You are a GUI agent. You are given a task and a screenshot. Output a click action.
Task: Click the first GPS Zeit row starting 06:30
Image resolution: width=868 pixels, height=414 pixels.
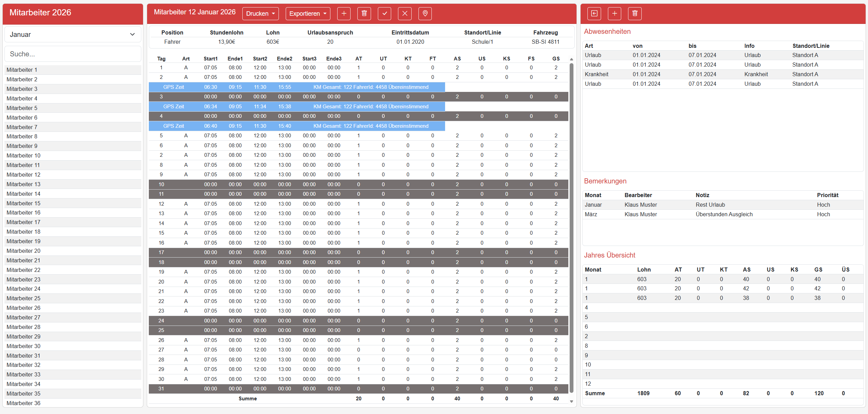coord(297,87)
